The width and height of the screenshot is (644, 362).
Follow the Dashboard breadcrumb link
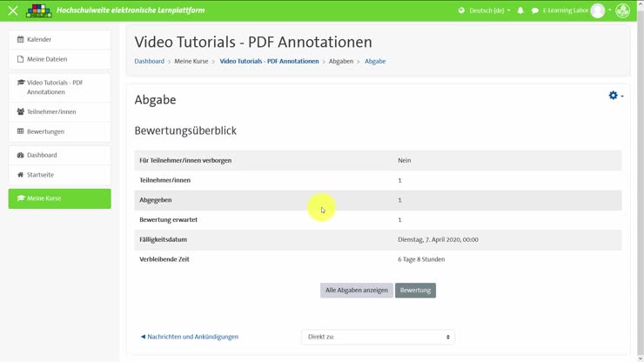click(x=149, y=61)
